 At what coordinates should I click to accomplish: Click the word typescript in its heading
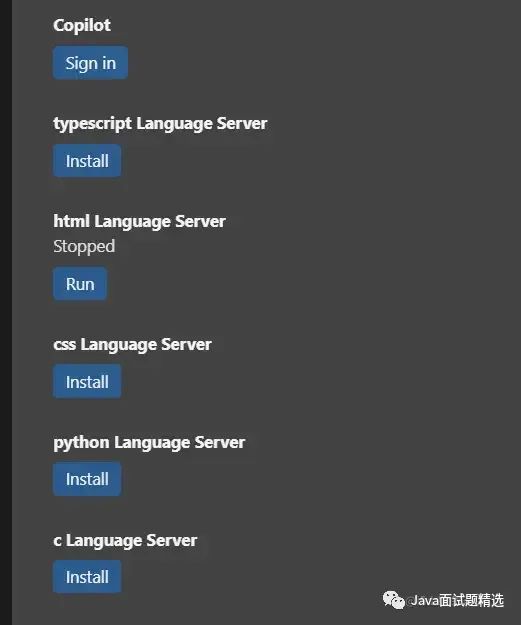(x=92, y=124)
